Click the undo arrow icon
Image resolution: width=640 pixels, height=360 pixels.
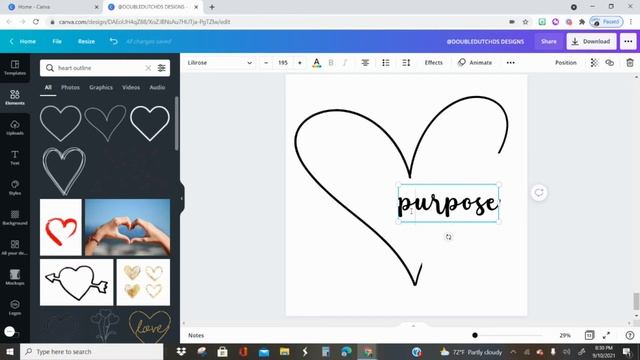pos(113,41)
